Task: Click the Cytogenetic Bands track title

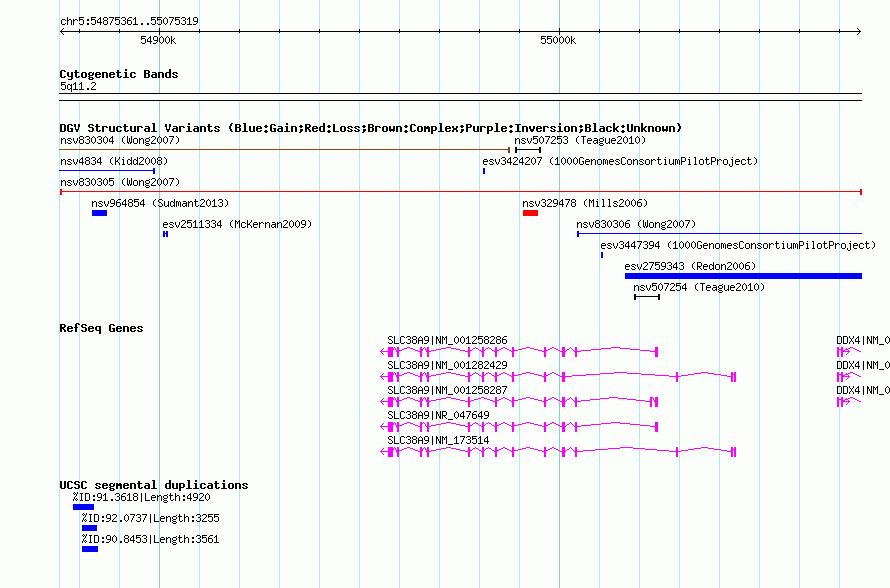Action: click(x=119, y=74)
